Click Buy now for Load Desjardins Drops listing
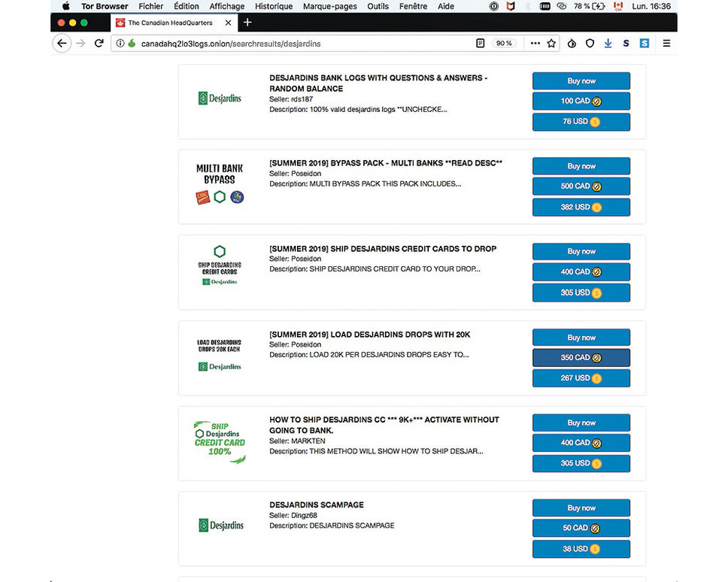Viewport: 728px width, 582px height. [581, 338]
